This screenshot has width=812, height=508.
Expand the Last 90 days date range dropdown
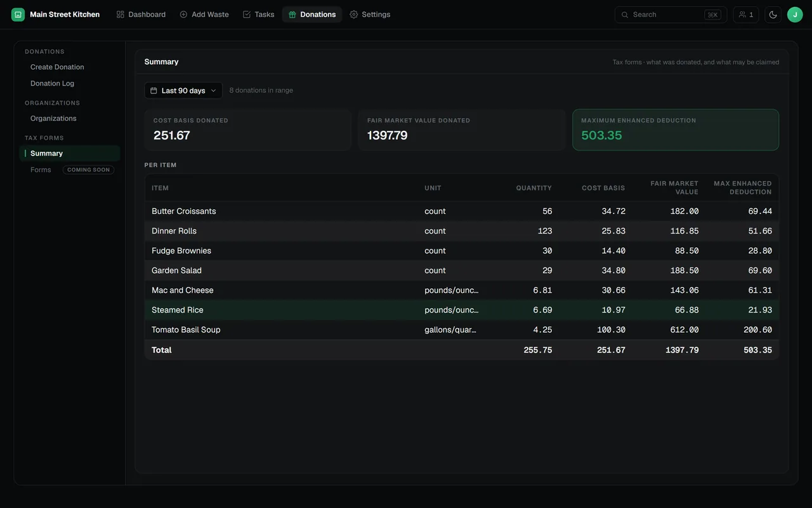click(x=183, y=91)
